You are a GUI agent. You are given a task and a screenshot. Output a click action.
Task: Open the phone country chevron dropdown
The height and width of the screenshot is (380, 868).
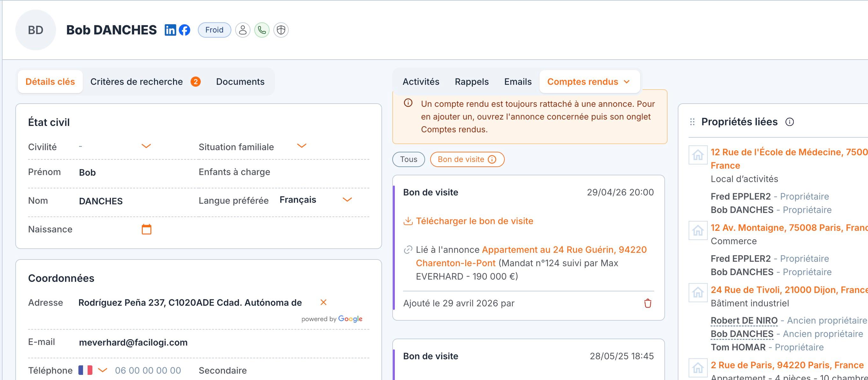102,370
